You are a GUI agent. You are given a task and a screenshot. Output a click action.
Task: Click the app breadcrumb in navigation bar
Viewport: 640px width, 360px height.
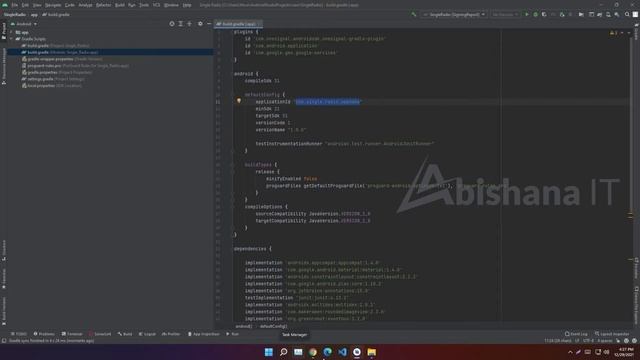click(34, 15)
